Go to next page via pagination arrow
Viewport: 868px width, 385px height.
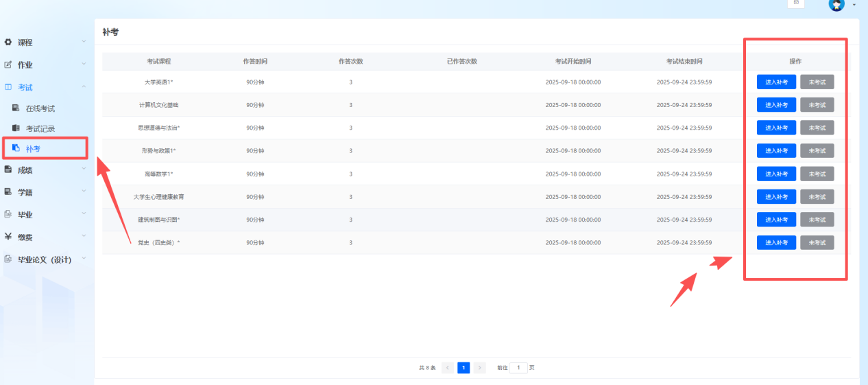[480, 368]
